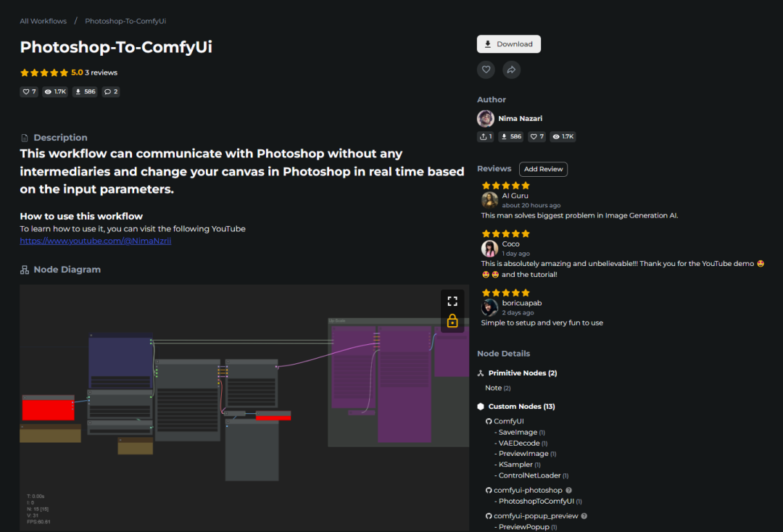Click the 2 comments badge
Image resolution: width=783 pixels, height=532 pixels.
click(x=111, y=91)
